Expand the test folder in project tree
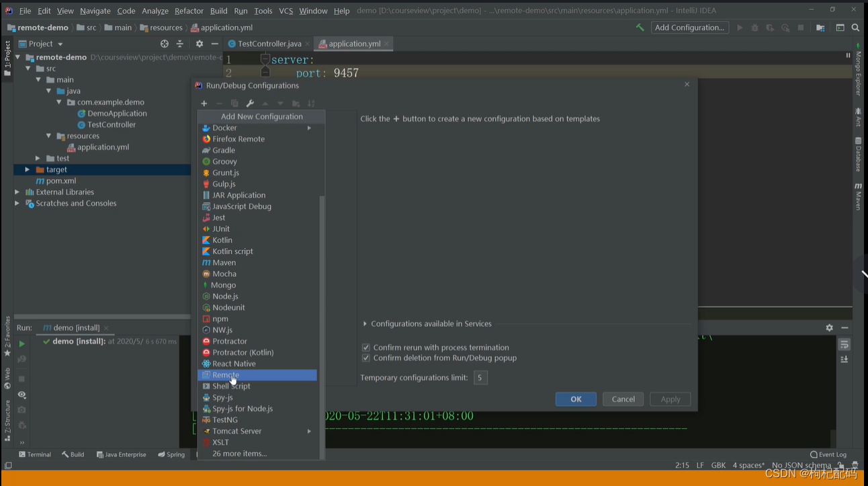 (38, 159)
